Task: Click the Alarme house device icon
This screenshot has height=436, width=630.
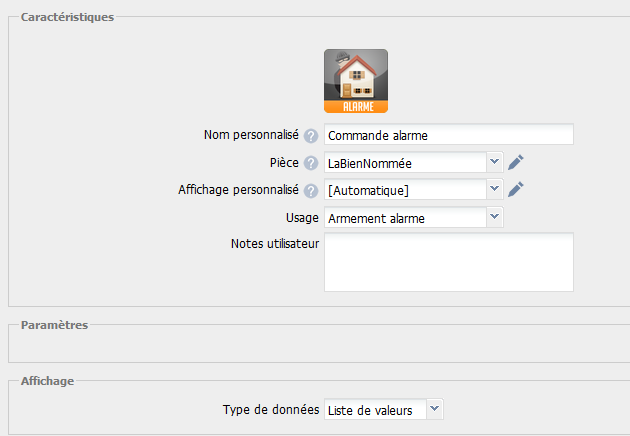Action: [x=356, y=81]
